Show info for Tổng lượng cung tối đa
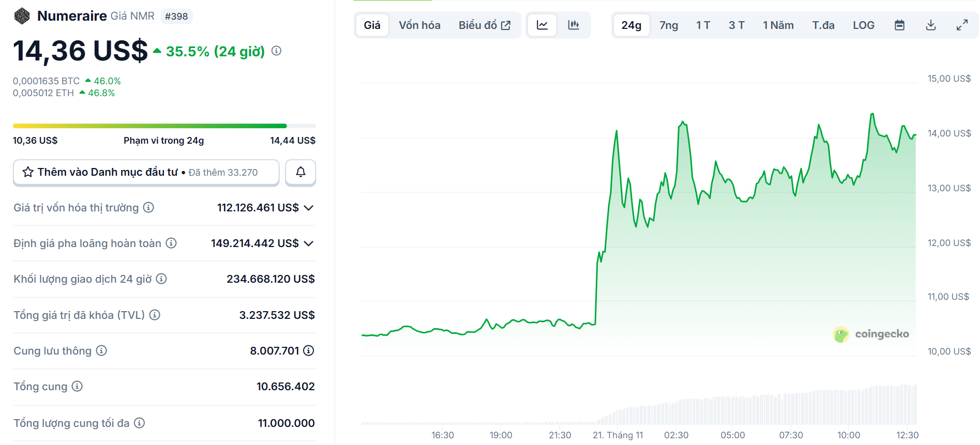The image size is (980, 445). pos(139,423)
